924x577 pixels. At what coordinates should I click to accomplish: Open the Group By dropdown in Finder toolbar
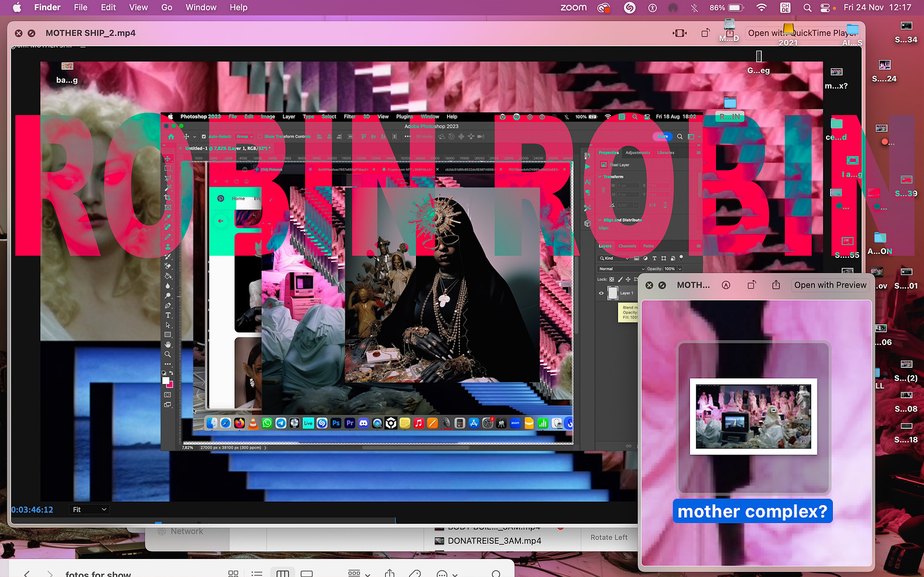[x=359, y=574]
